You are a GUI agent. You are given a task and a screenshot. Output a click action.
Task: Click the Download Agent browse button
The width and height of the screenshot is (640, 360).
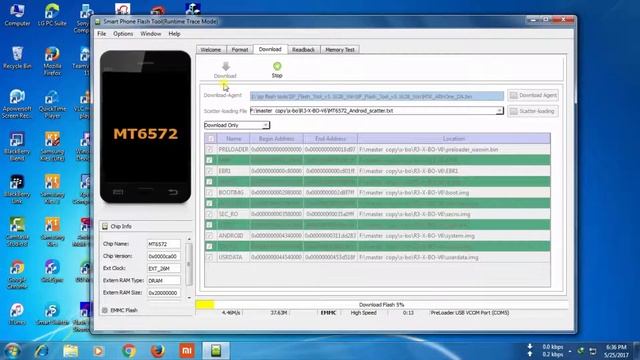(x=533, y=96)
